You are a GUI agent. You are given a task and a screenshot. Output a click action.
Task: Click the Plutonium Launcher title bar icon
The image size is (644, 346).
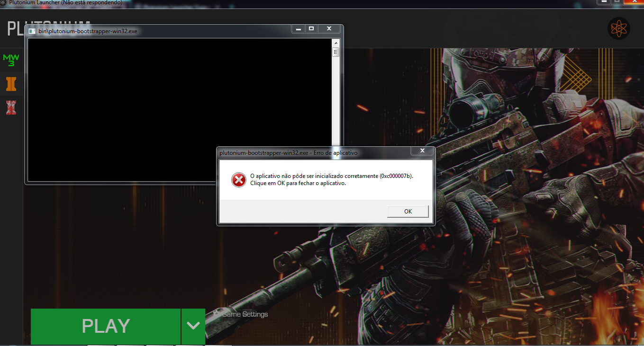pos(3,2)
